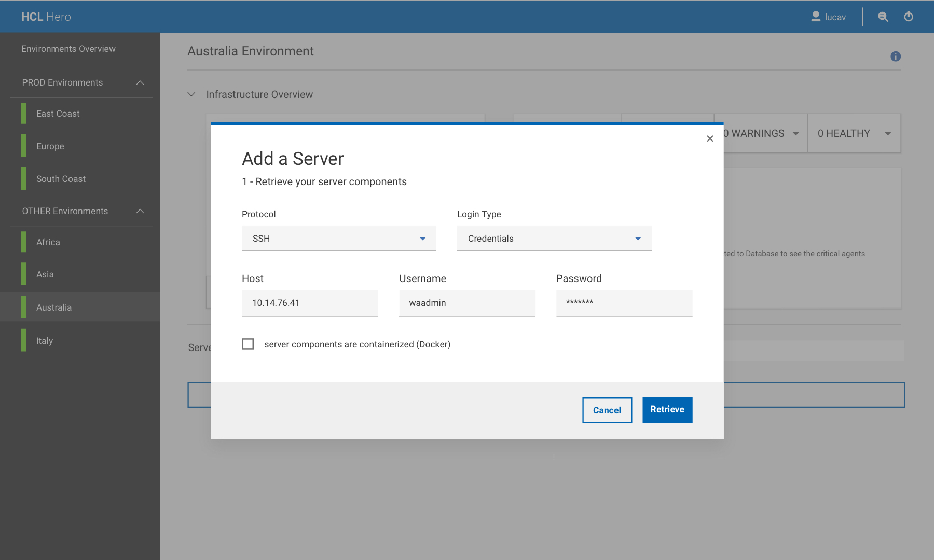Click the blue info icon

tap(896, 57)
